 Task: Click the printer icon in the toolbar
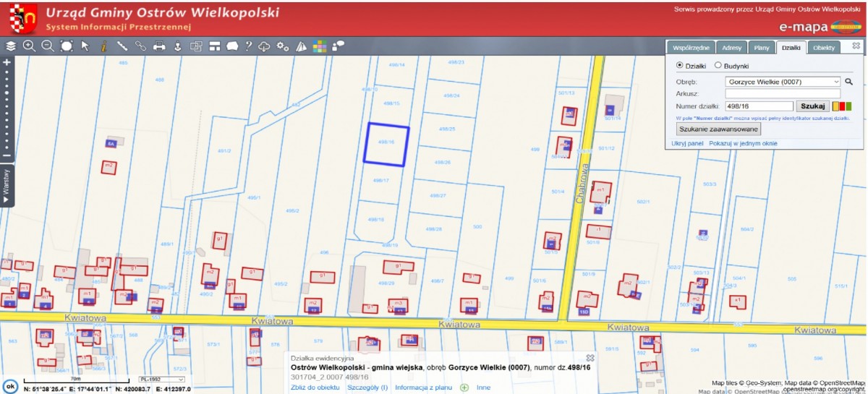(x=159, y=46)
